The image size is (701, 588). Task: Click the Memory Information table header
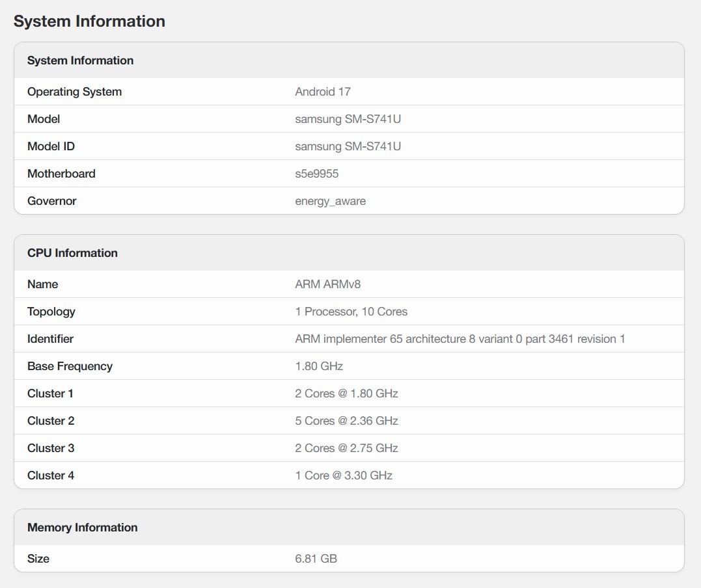82,528
